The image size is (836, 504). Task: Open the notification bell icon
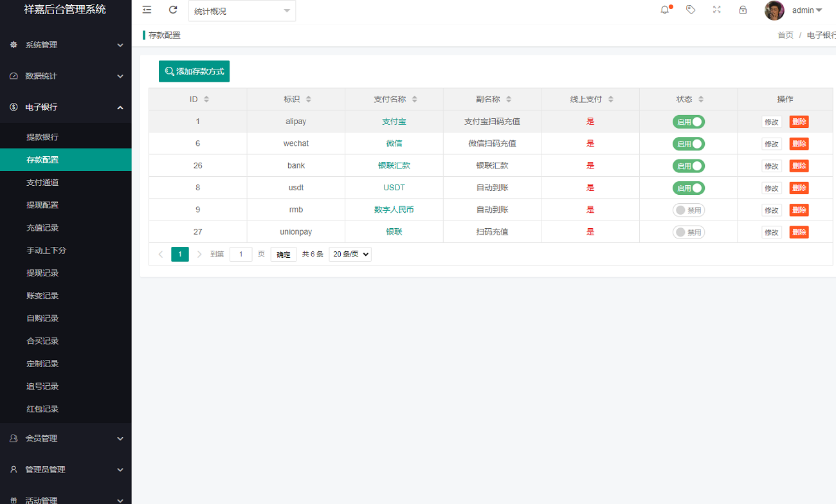(x=665, y=10)
